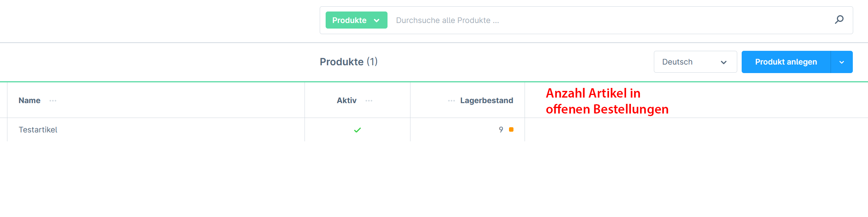Click the Produkte (1) heading
Image resolution: width=868 pixels, height=217 pixels.
349,62
